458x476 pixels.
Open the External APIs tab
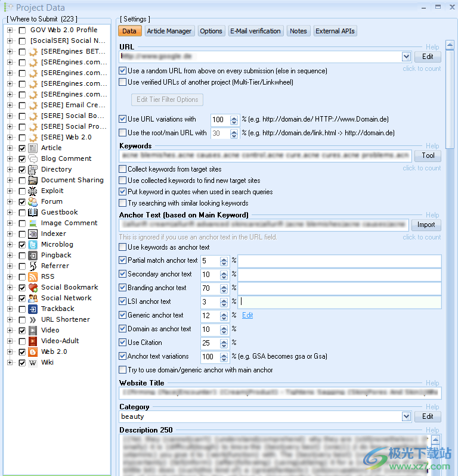tap(335, 31)
